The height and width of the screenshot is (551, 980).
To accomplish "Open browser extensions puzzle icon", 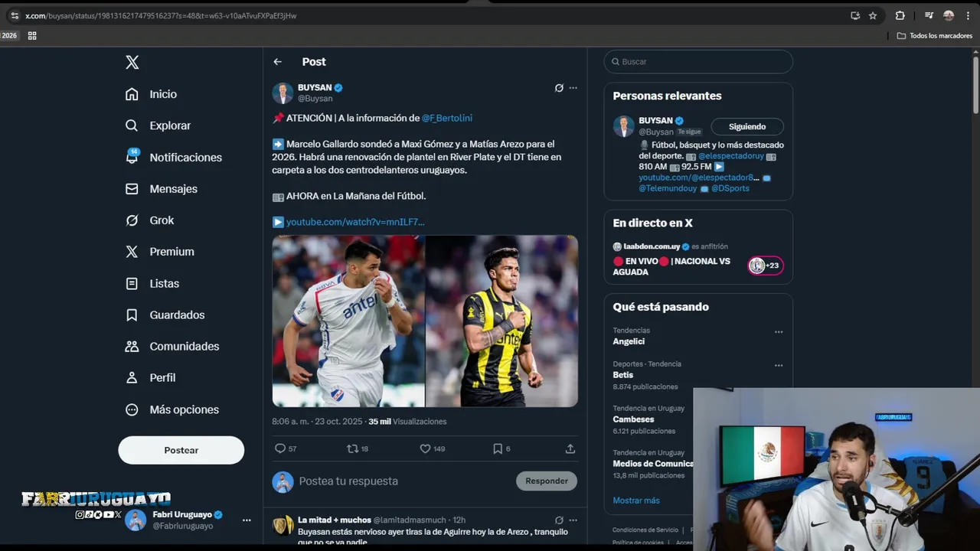I will 900,15.
